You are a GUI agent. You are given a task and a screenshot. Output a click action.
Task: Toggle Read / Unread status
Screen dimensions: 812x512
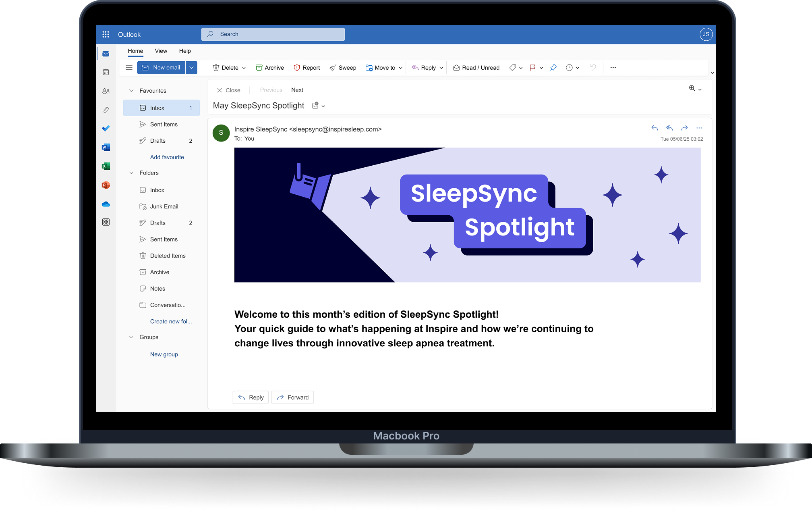[x=476, y=68]
